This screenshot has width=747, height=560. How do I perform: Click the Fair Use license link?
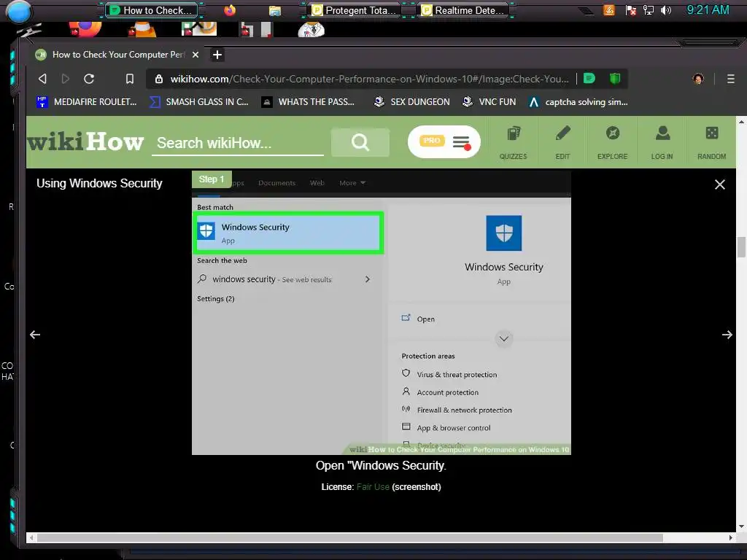pos(373,486)
